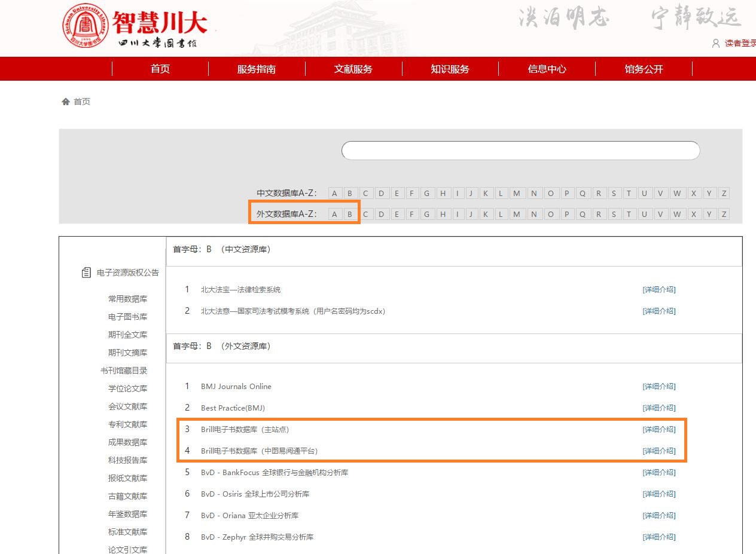Open the 信息中心 menu
This screenshot has height=554, width=756.
point(547,69)
